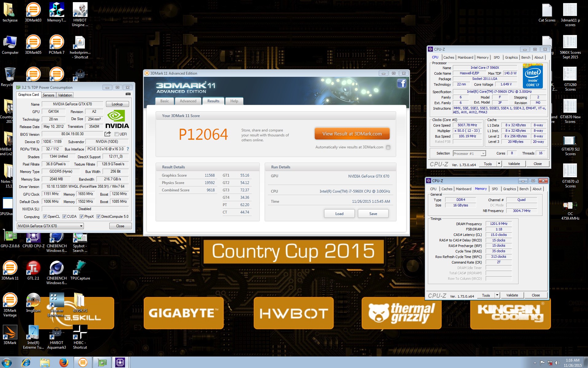Click the Save button in 3DMark 11
The height and width of the screenshot is (368, 588).
373,213
